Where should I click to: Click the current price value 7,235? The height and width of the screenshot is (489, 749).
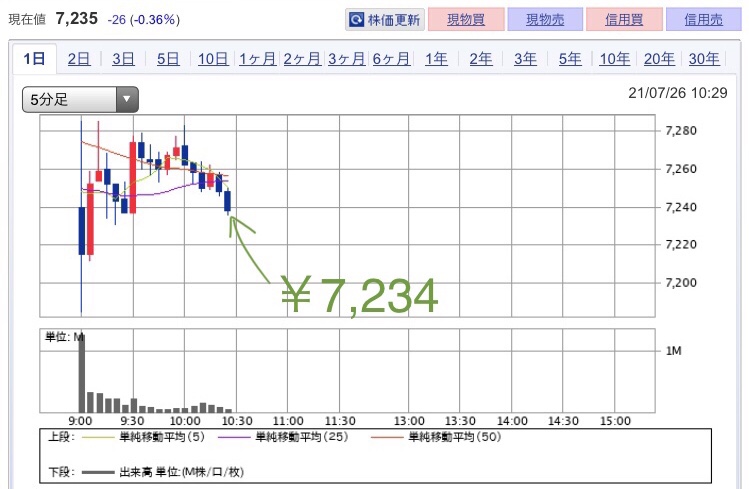coord(76,19)
